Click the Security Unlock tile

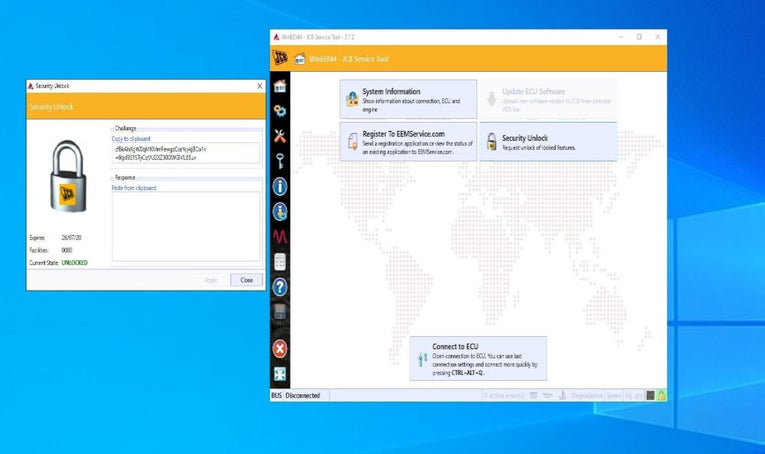tap(547, 141)
